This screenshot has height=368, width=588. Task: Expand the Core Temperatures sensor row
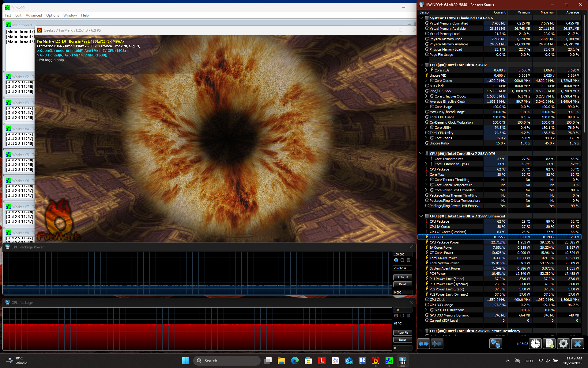pos(426,159)
